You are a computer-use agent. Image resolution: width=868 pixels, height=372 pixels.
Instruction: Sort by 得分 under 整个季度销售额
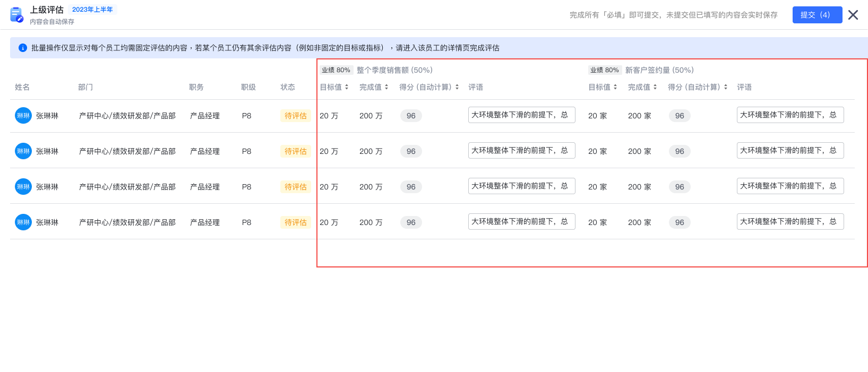point(457,87)
